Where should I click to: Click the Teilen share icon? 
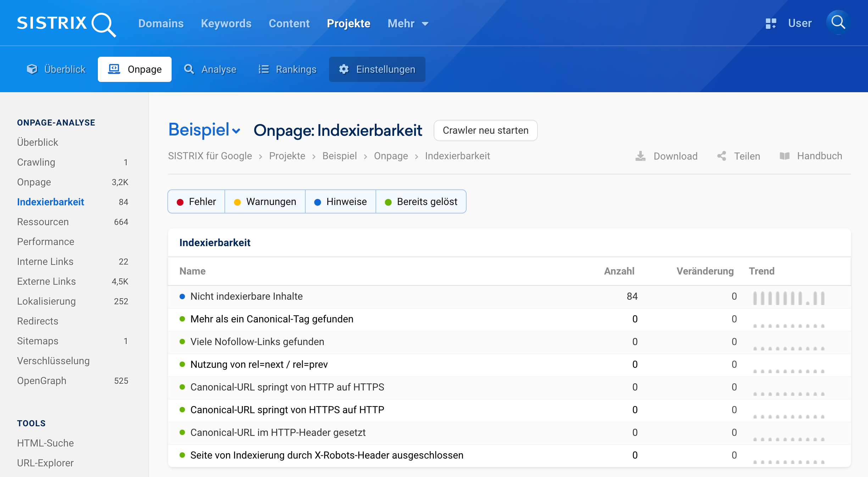point(722,156)
